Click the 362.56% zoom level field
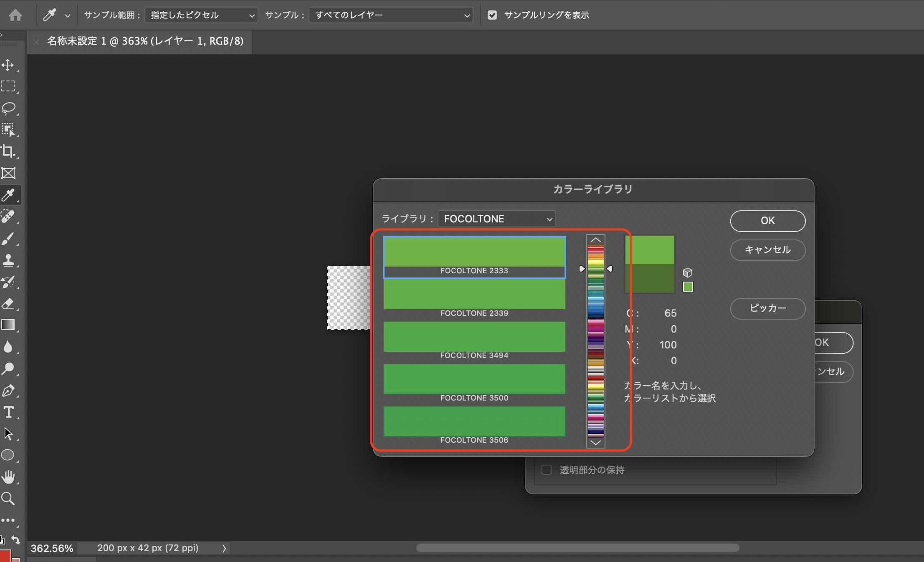The height and width of the screenshot is (562, 924). coord(52,548)
